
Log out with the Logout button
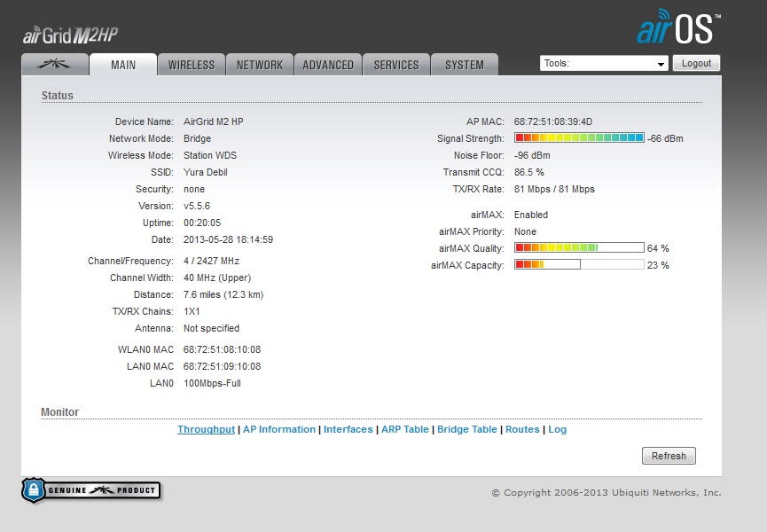click(x=696, y=63)
